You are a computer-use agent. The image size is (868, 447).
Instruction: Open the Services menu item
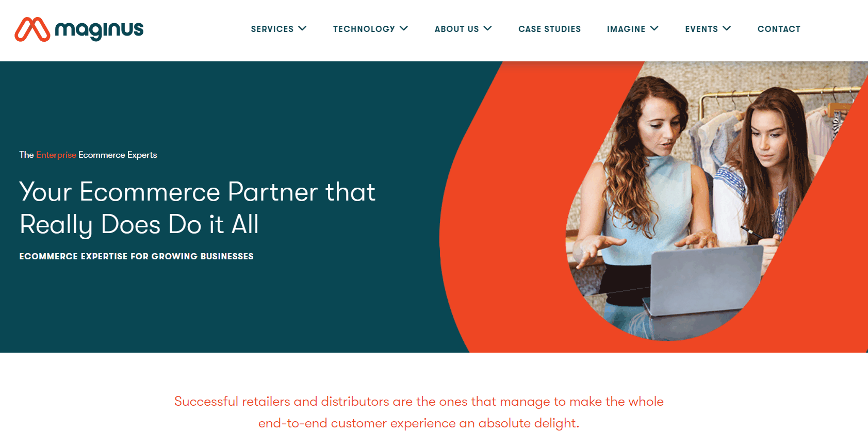[x=272, y=29]
